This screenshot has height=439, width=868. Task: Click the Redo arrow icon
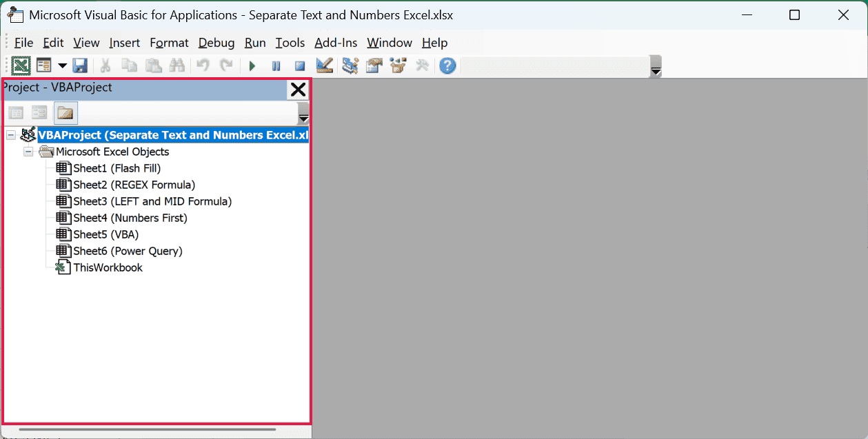point(226,65)
